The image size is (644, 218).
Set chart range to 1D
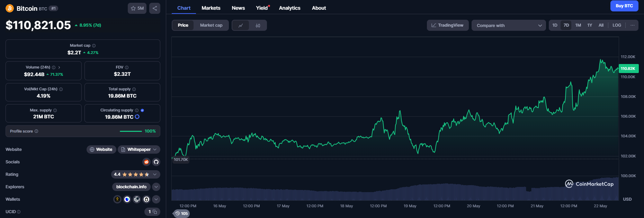[555, 25]
